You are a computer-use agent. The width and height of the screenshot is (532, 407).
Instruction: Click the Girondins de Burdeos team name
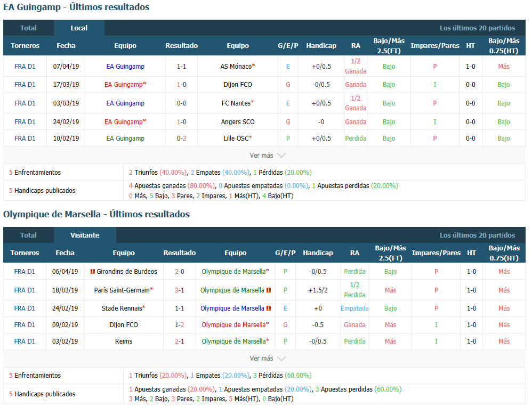pyautogui.click(x=127, y=272)
